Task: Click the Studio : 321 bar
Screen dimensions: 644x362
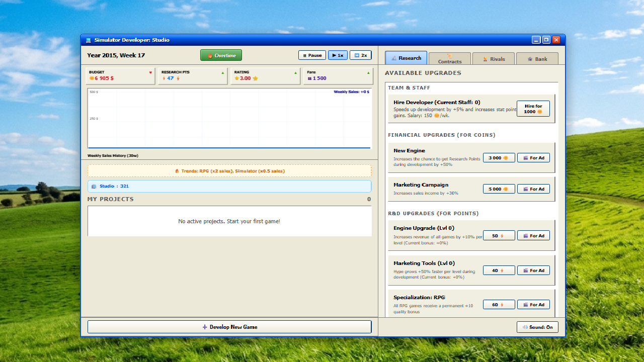Action: point(229,186)
